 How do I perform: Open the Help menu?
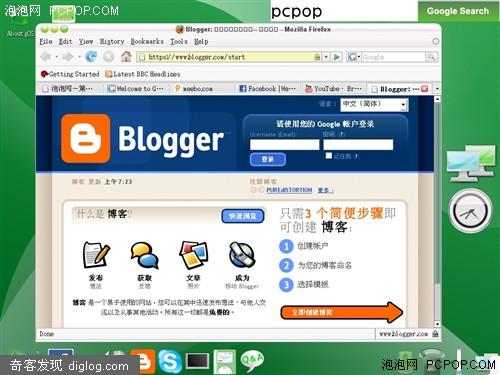(x=201, y=42)
